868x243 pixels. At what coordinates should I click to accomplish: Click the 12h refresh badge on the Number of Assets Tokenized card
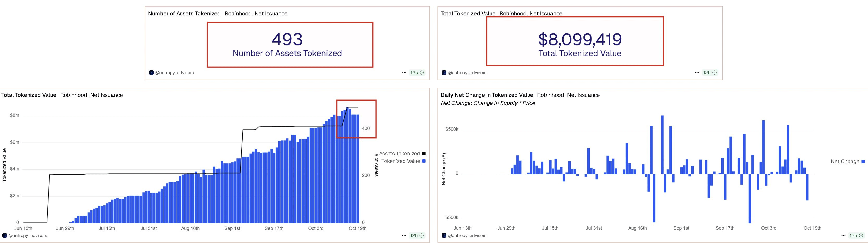[417, 73]
